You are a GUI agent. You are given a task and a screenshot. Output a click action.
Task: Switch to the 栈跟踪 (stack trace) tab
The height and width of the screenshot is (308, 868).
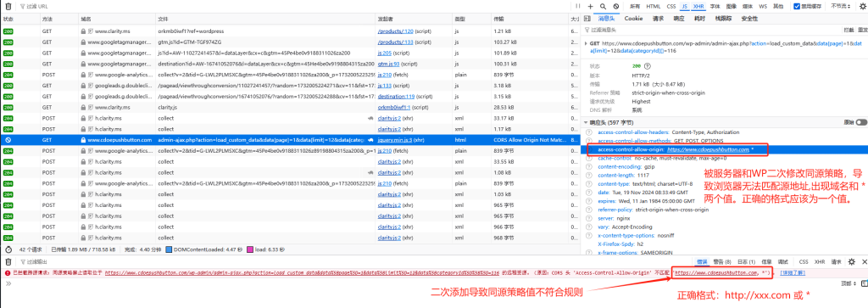tap(723, 19)
